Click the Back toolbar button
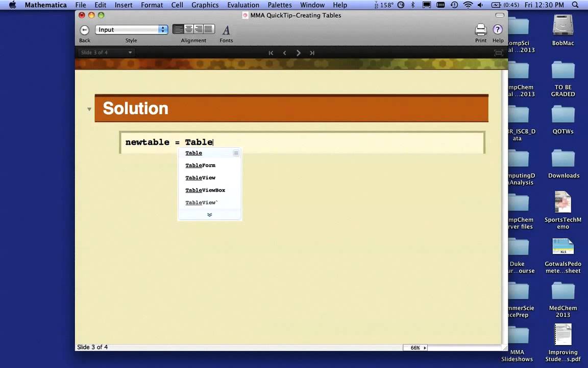The width and height of the screenshot is (588, 368). pyautogui.click(x=84, y=30)
